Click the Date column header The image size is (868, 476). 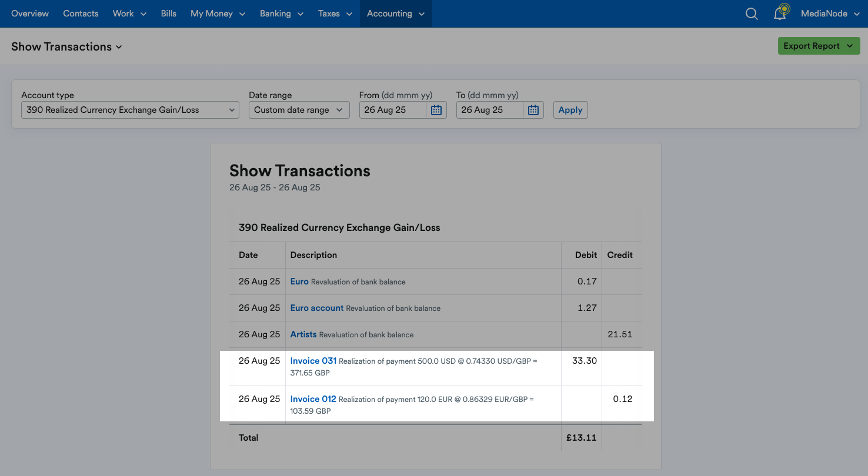pos(248,255)
